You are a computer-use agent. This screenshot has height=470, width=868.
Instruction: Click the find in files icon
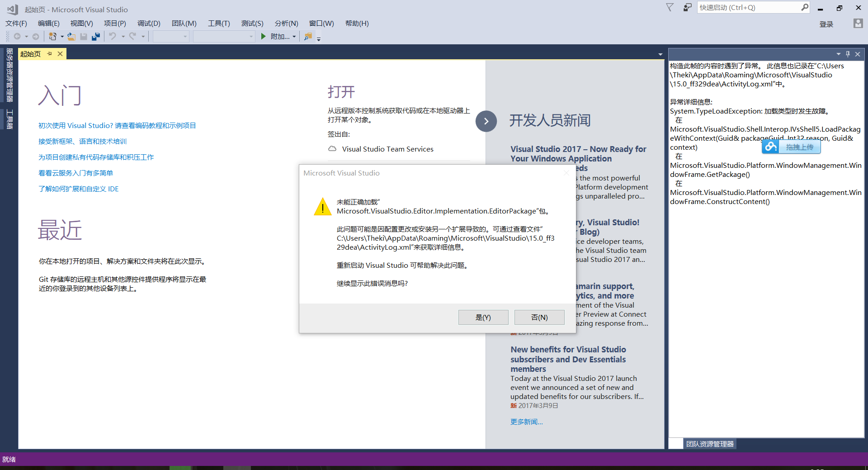point(308,37)
